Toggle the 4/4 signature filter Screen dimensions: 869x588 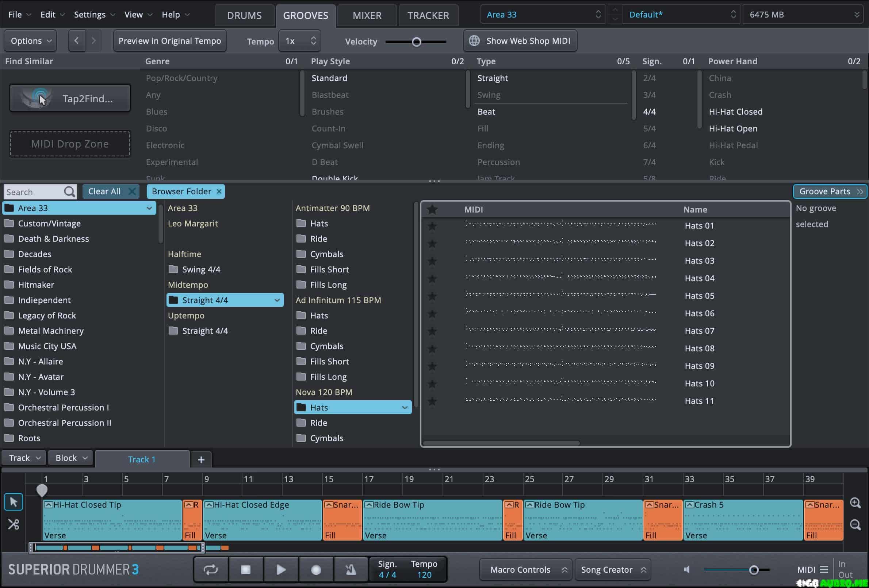point(649,112)
